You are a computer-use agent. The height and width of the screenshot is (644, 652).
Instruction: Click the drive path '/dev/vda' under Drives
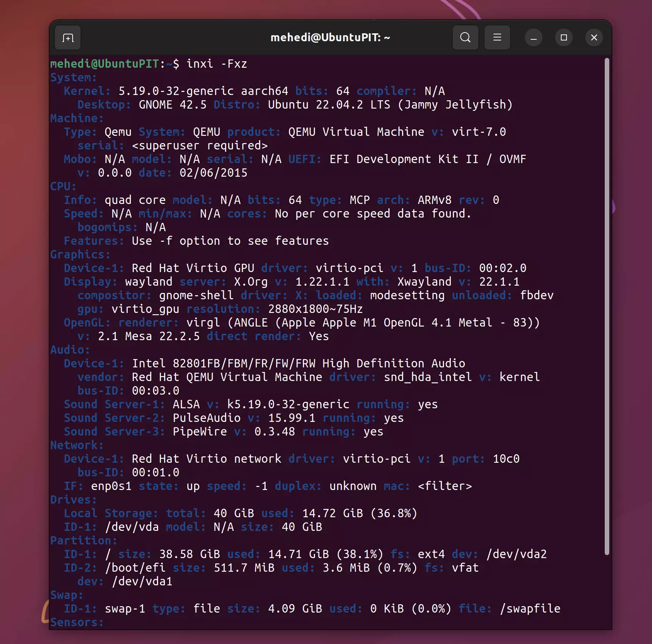(x=132, y=527)
